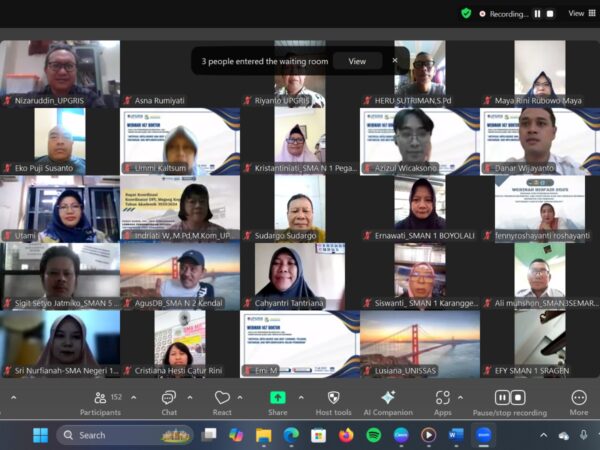Click View in the waiting room notification

pos(357,61)
